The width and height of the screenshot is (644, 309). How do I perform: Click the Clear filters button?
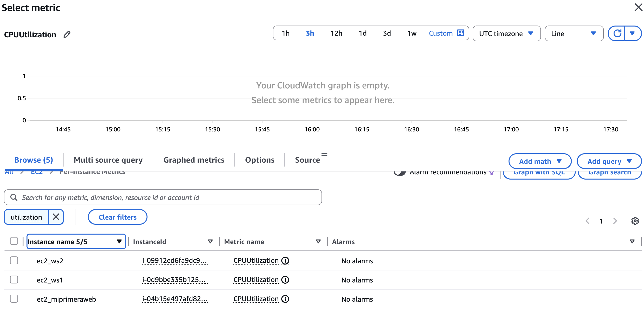(x=118, y=217)
